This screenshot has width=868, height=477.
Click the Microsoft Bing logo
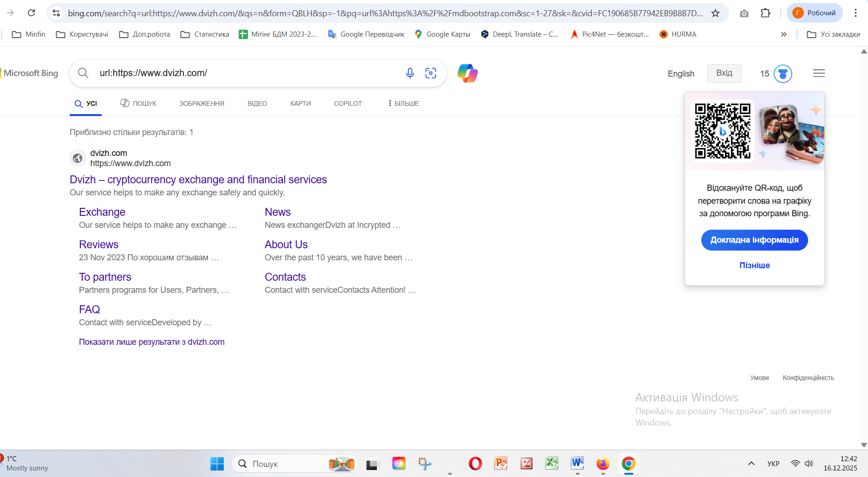(29, 73)
